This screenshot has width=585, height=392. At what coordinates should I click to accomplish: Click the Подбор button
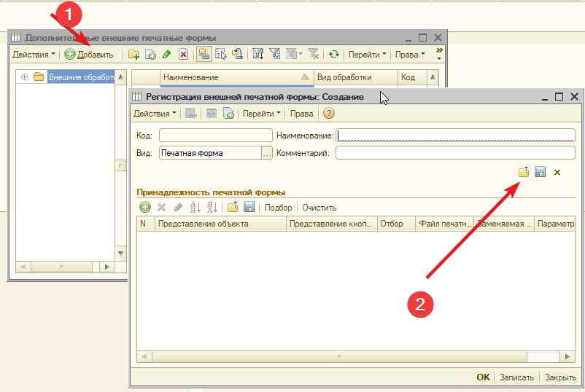[x=279, y=208]
